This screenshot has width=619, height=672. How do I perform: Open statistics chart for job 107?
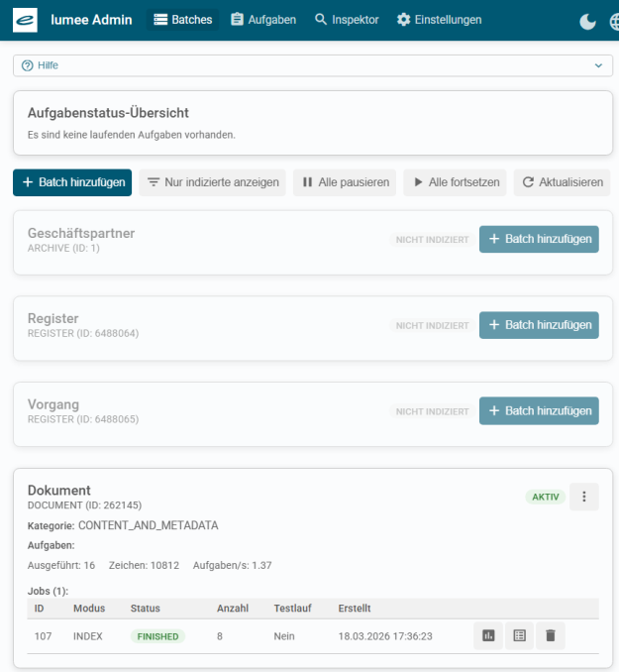(488, 636)
